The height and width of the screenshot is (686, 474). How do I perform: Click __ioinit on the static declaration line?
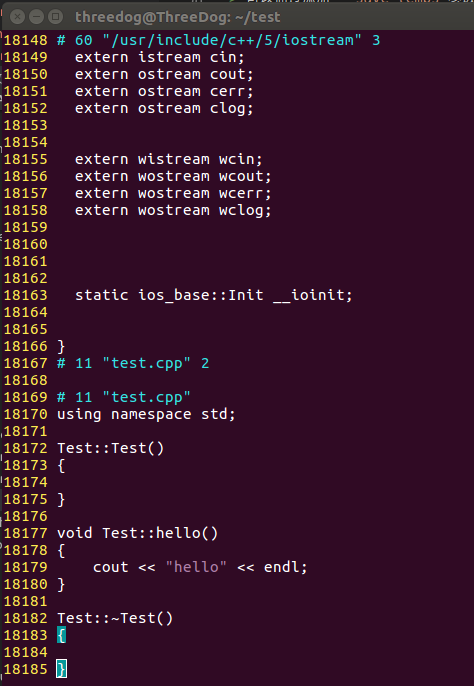(309, 295)
